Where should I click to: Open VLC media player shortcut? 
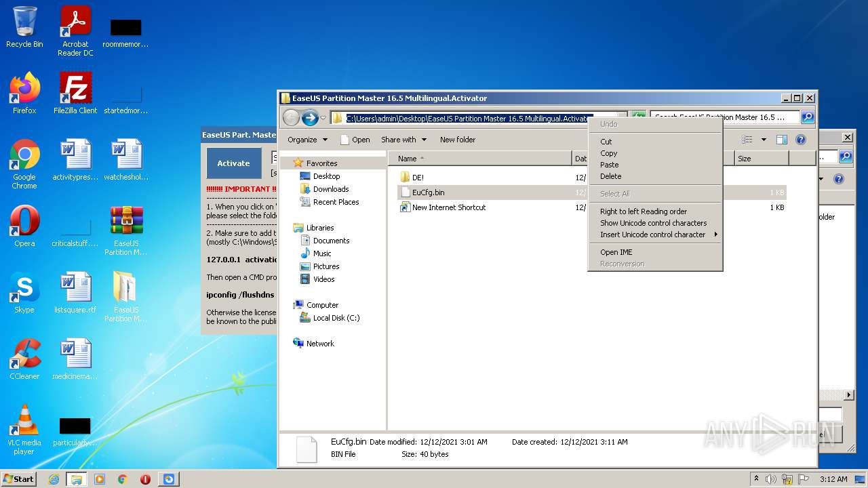(24, 430)
